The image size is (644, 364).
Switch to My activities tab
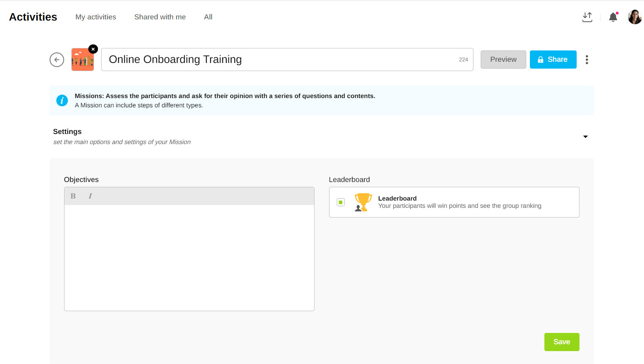point(96,17)
